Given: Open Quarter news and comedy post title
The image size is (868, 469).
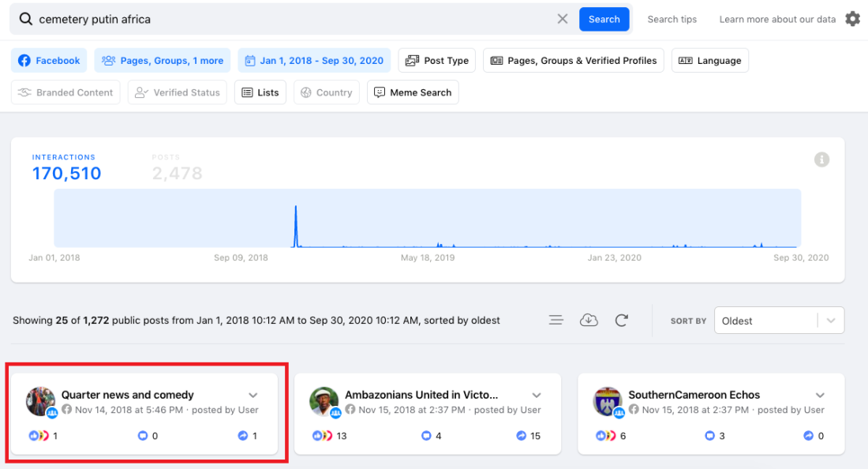Looking at the screenshot, I should (127, 395).
